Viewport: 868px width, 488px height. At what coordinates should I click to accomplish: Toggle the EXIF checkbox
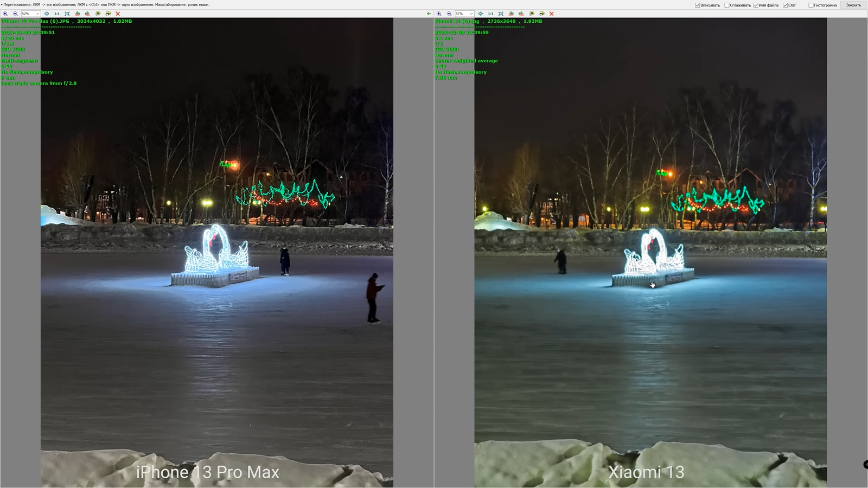[785, 5]
